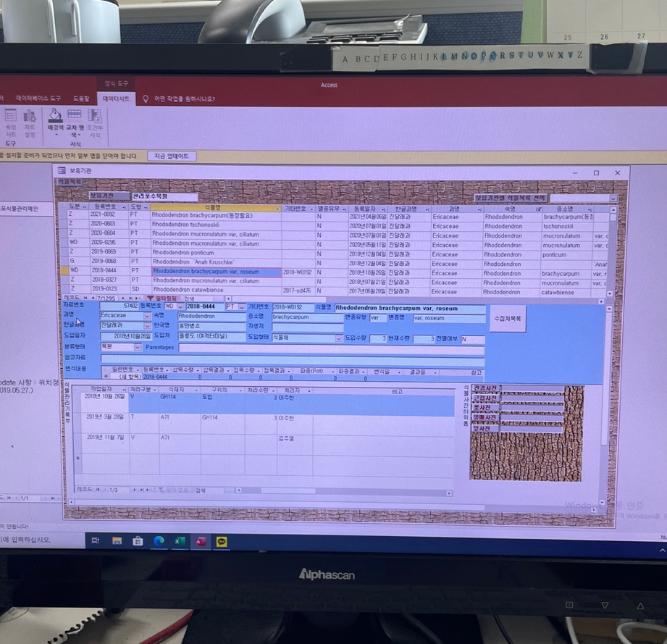Open the WD 등록번호 prefix dropdown
667x644 pixels.
point(180,306)
